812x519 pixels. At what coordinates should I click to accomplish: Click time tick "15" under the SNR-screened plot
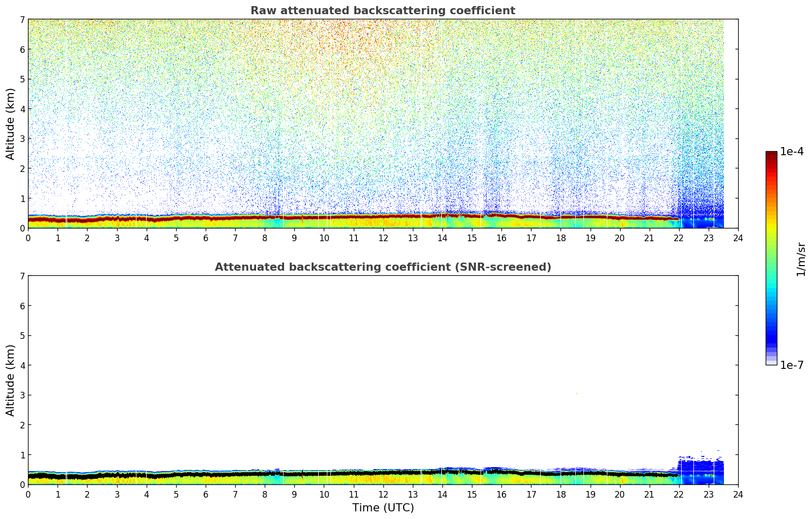(x=472, y=494)
